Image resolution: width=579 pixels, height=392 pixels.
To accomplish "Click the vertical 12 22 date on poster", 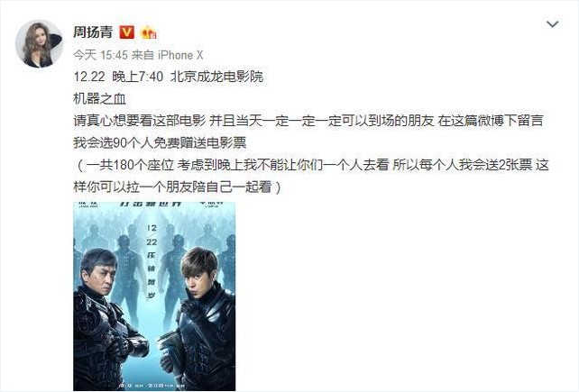I will tap(152, 235).
